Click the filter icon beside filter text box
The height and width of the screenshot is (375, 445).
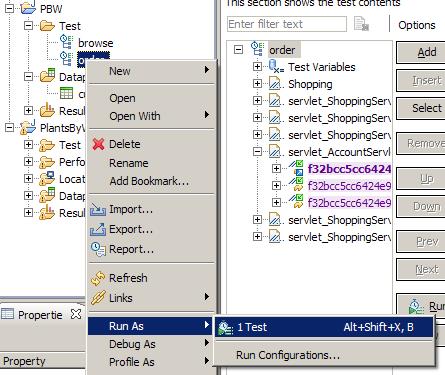coord(361,24)
